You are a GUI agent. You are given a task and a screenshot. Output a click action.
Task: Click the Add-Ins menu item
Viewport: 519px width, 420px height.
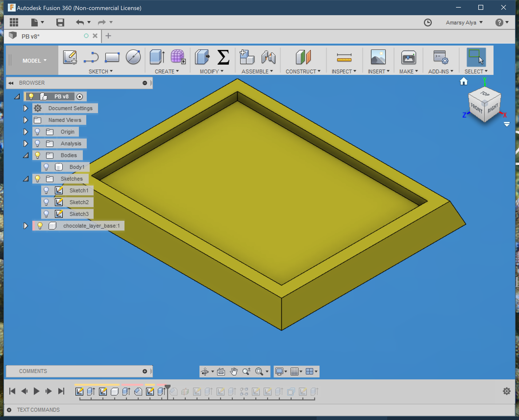[440, 71]
